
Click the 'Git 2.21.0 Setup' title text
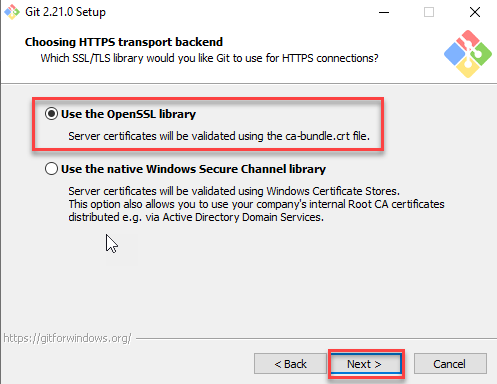(65, 12)
